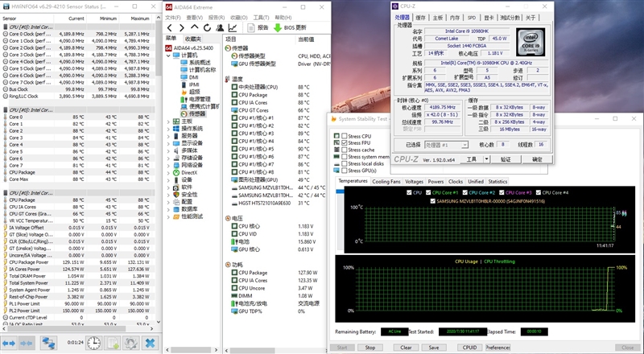Enable Stress CPU checkbox

(345, 136)
